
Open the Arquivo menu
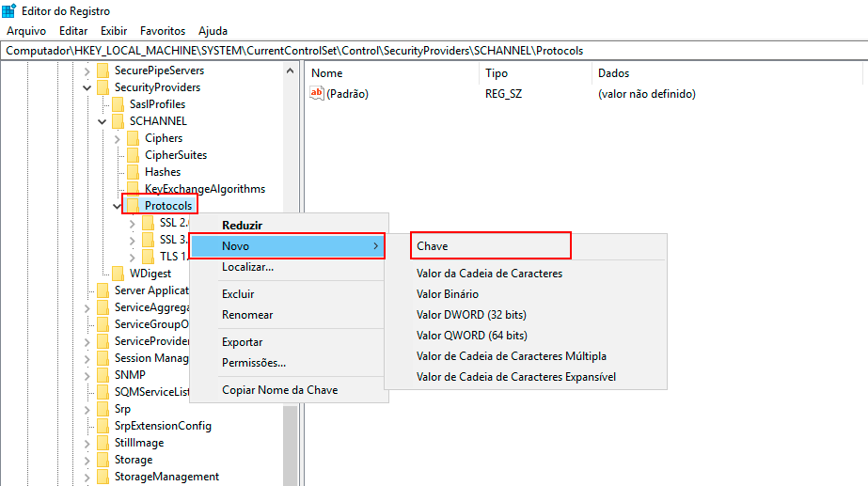pos(26,31)
